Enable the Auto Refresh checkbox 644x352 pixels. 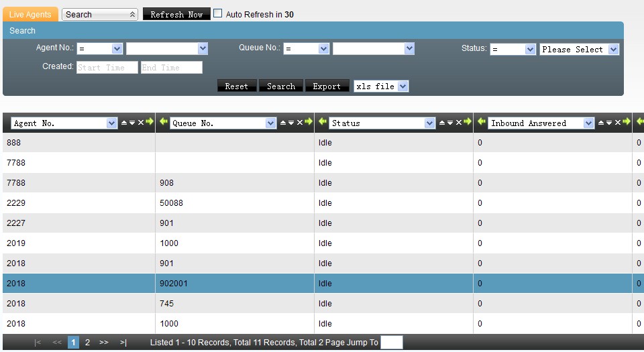click(x=218, y=13)
